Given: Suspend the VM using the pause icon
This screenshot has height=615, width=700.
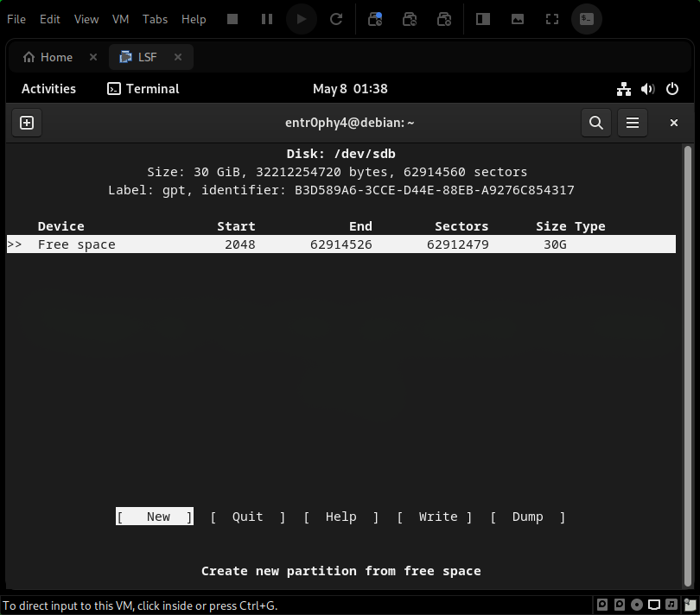Looking at the screenshot, I should [266, 18].
